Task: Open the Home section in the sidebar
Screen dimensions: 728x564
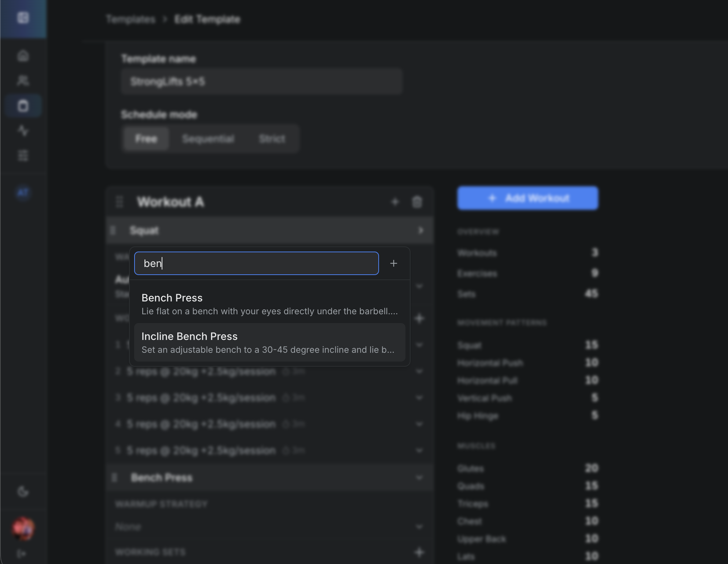Action: 23,56
